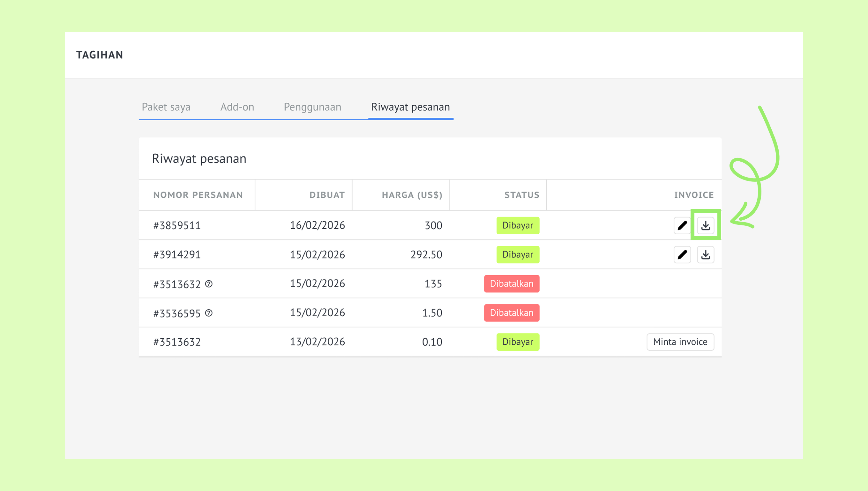The image size is (868, 491).
Task: Edit invoice for order #3859511
Action: pyautogui.click(x=682, y=225)
